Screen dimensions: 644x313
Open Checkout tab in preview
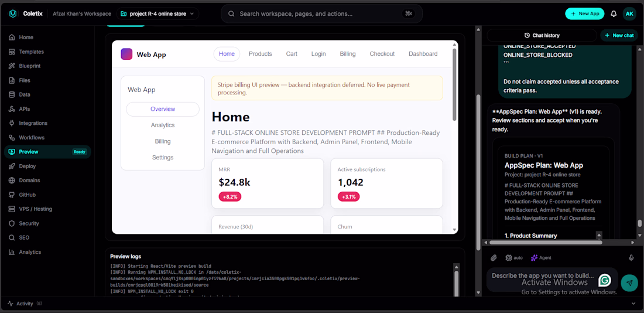click(x=382, y=54)
